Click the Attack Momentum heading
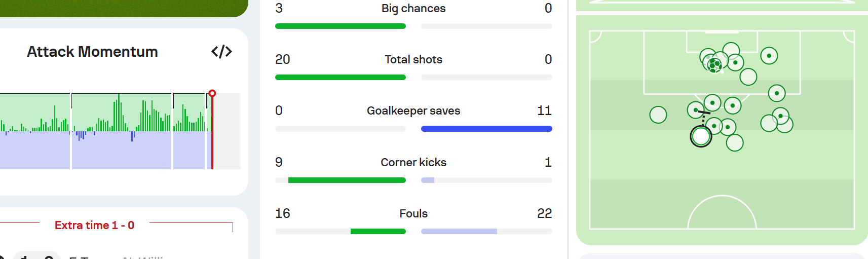The image size is (868, 259). (x=92, y=52)
